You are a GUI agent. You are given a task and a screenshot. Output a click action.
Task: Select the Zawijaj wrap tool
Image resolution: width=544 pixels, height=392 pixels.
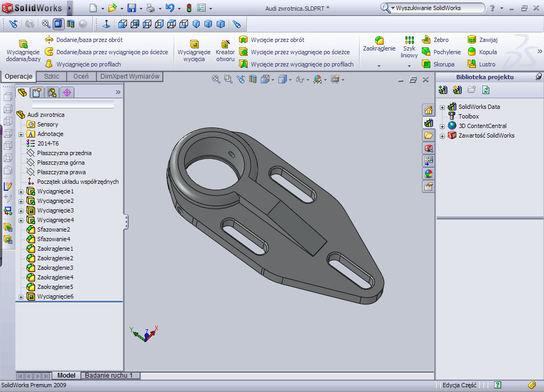point(482,40)
